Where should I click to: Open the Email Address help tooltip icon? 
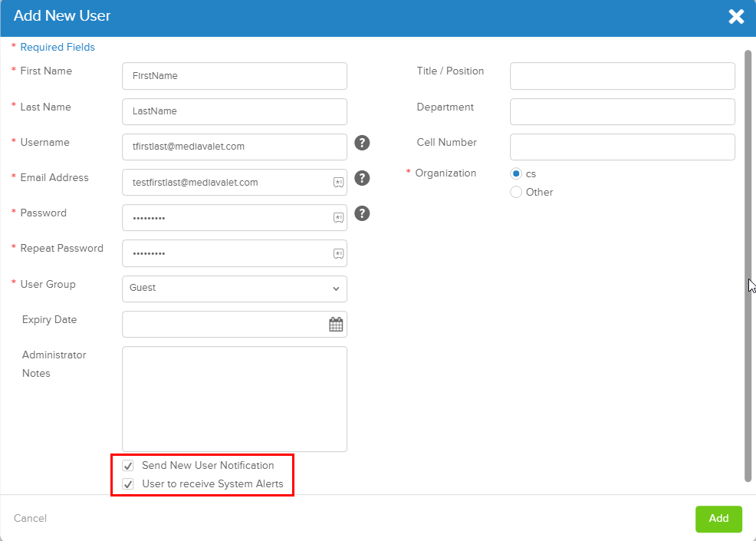(x=362, y=178)
